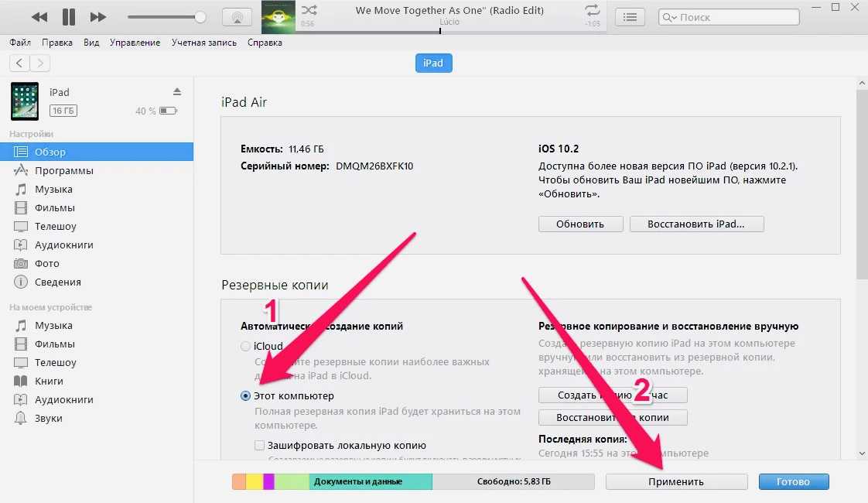Open the Файл menu
This screenshot has height=503, width=868.
[x=20, y=43]
